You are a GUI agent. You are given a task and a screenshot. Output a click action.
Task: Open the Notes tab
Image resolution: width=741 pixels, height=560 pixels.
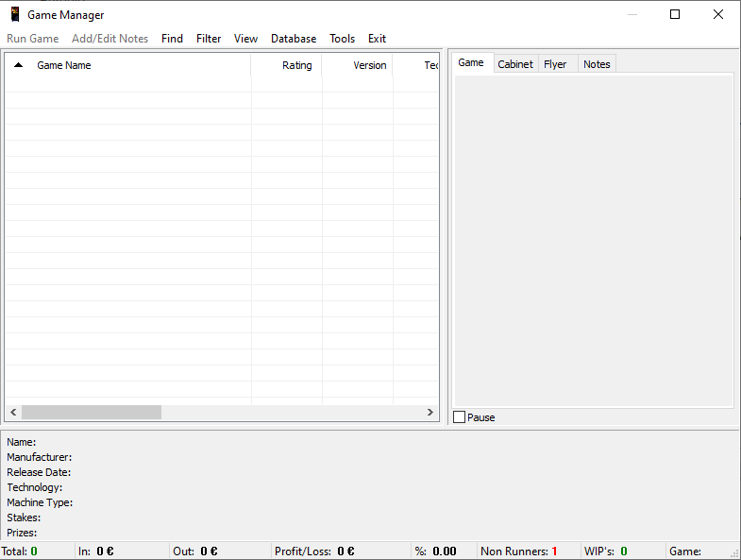(x=597, y=64)
